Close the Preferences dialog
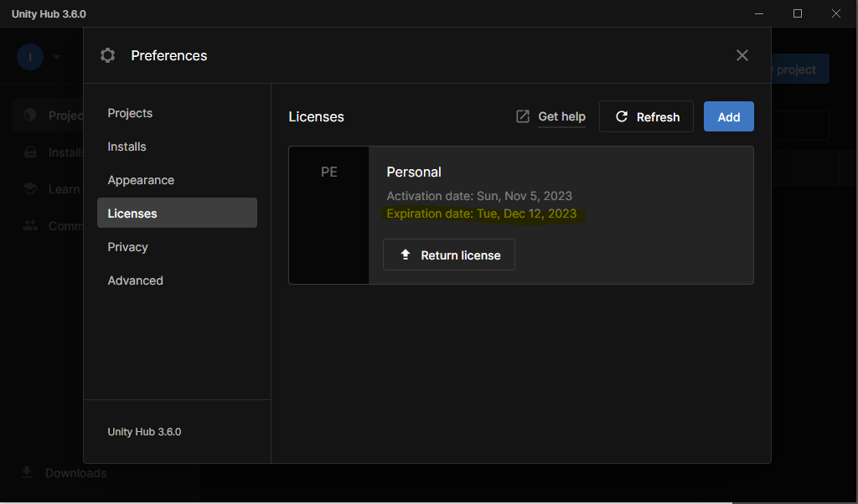 742,55
